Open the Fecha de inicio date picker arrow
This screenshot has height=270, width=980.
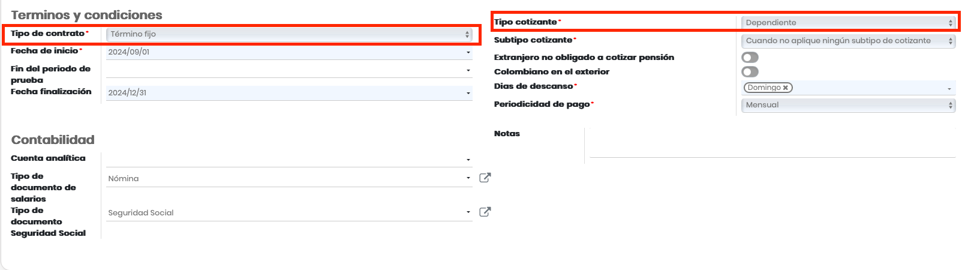coord(468,53)
